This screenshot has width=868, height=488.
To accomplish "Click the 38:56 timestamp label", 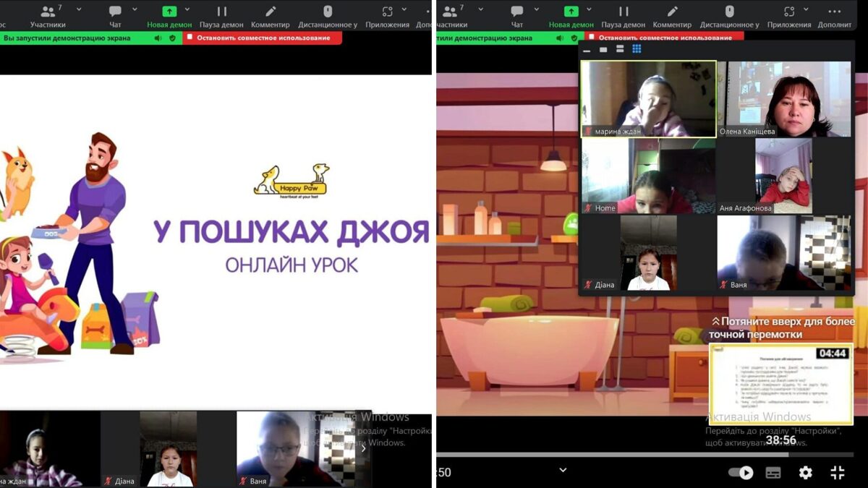I will [x=781, y=440].
